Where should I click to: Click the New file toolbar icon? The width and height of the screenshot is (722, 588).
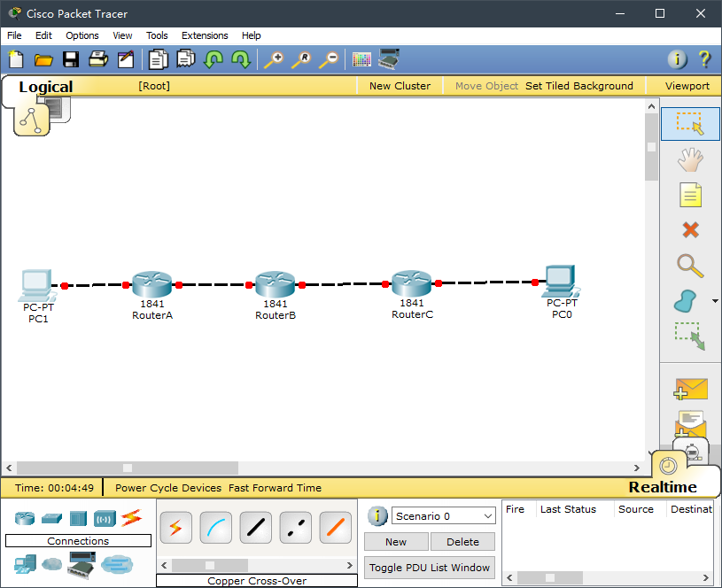(x=16, y=59)
